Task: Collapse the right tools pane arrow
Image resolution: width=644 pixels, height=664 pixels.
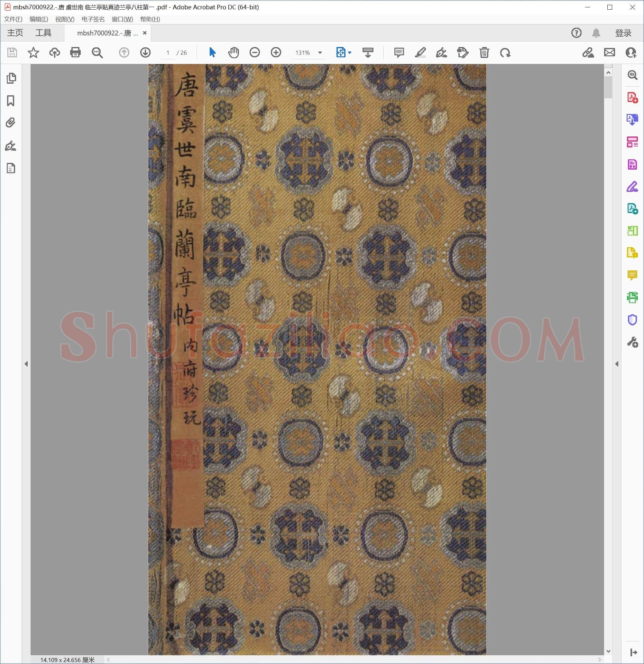Action: click(x=617, y=364)
